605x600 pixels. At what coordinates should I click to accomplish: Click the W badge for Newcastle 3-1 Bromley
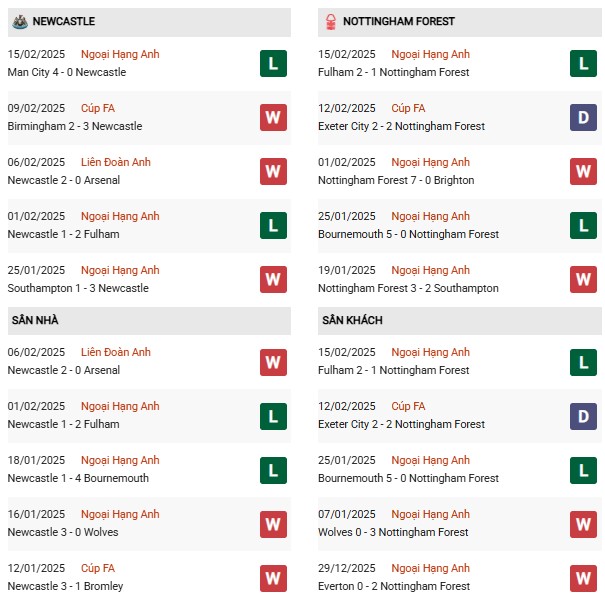click(x=273, y=578)
